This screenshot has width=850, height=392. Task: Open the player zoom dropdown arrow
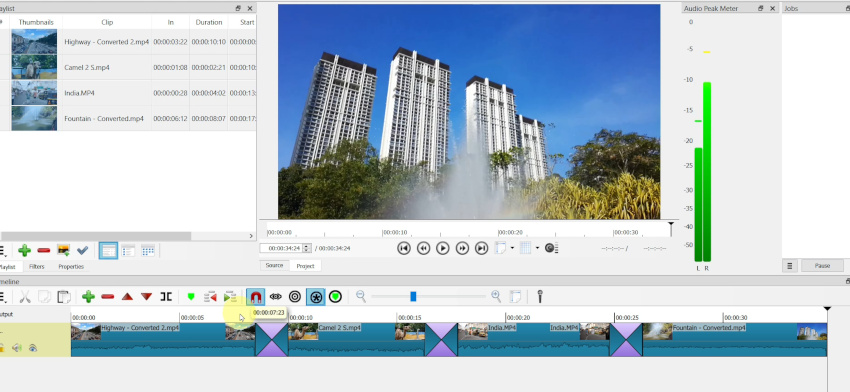pyautogui.click(x=512, y=248)
